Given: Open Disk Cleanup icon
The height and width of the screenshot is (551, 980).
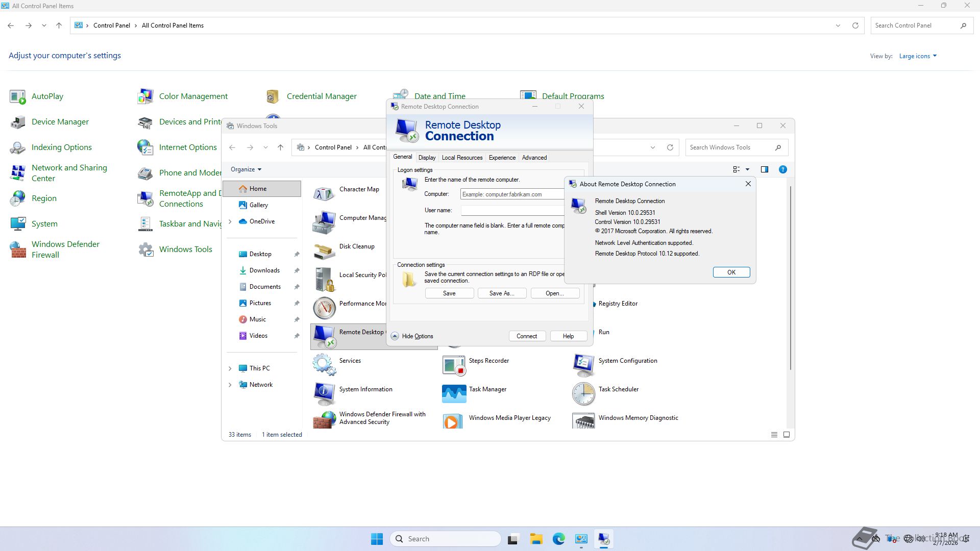Looking at the screenshot, I should (x=324, y=250).
